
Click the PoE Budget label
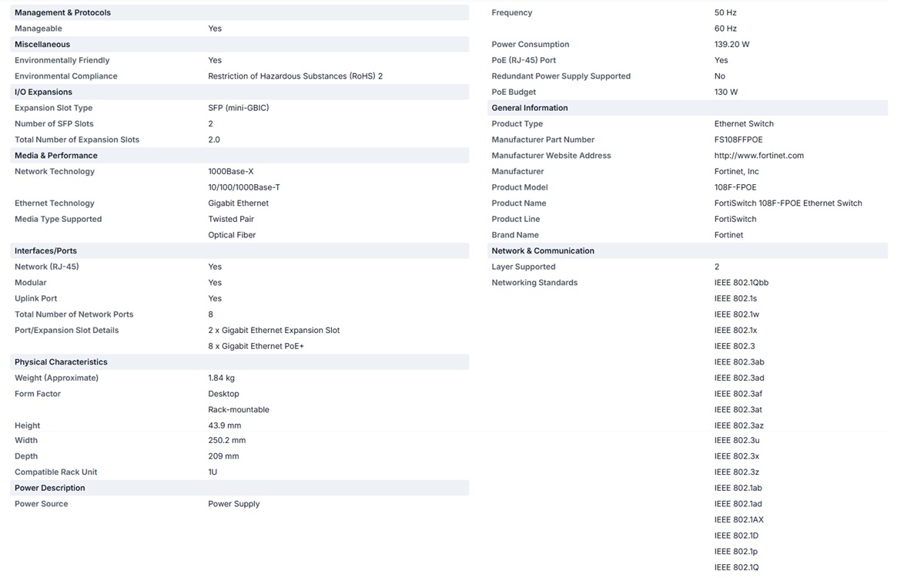point(514,92)
